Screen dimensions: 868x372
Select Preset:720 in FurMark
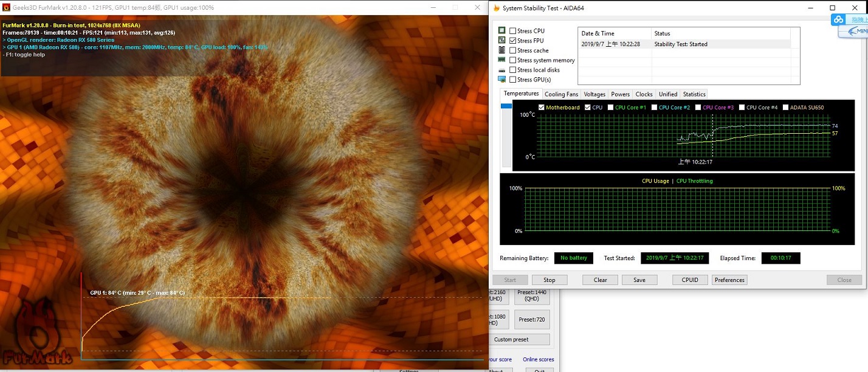[532, 320]
